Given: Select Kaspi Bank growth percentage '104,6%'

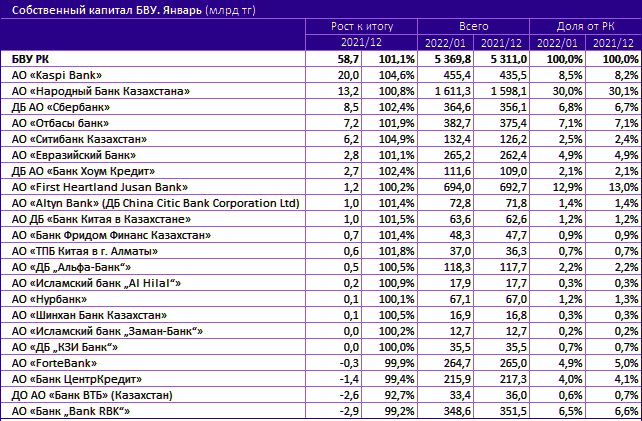Looking at the screenshot, I should pos(396,75).
